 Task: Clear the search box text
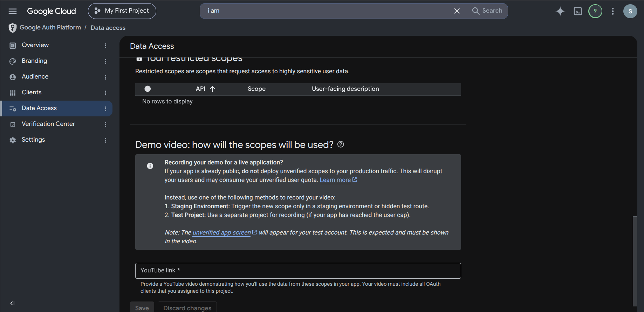[457, 11]
